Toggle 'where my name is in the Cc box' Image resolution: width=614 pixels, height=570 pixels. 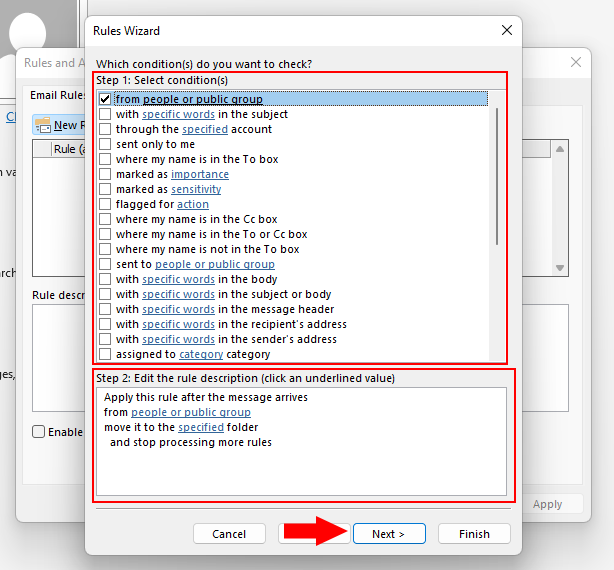[105, 219]
